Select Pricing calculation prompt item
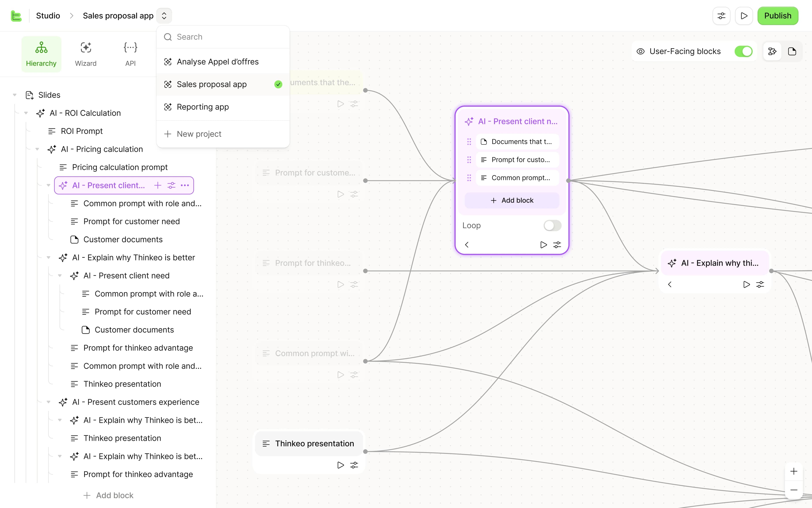The image size is (812, 508). click(120, 167)
